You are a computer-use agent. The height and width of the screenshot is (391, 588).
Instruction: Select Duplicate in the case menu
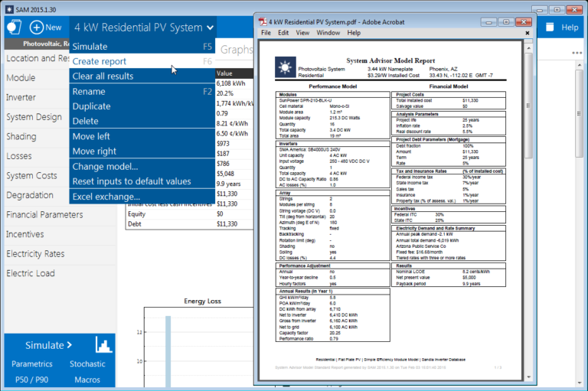pyautogui.click(x=91, y=106)
